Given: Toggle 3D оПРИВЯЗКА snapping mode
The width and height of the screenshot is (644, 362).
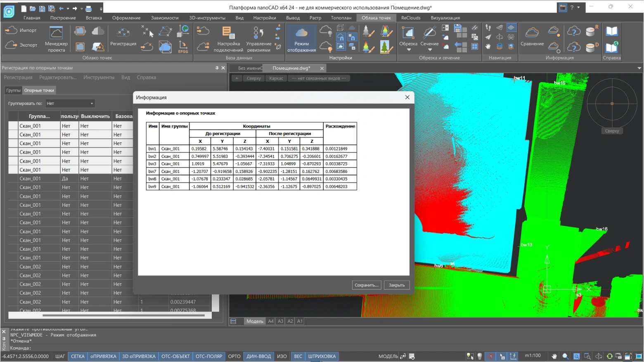Looking at the screenshot, I should coord(139,356).
